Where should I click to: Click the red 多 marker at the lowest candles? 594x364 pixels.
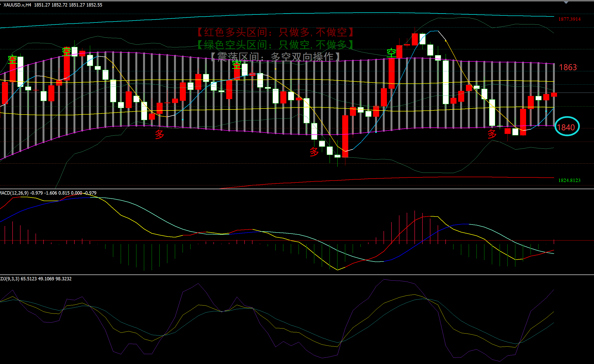click(314, 152)
